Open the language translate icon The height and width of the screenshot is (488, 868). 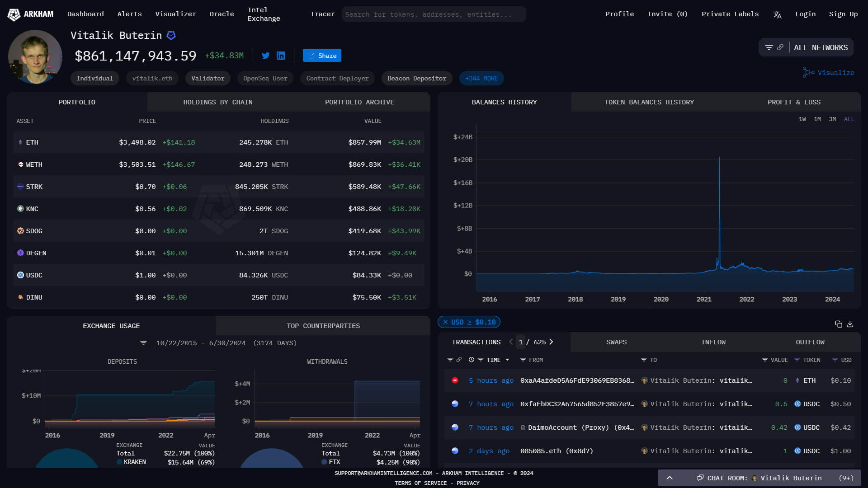tap(777, 14)
